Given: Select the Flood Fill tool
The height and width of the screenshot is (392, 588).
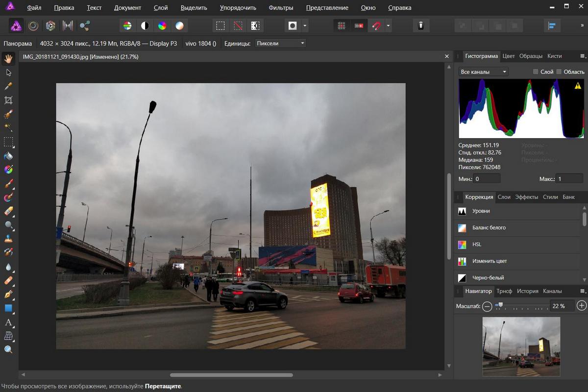Looking at the screenshot, I should pyautogui.click(x=8, y=156).
